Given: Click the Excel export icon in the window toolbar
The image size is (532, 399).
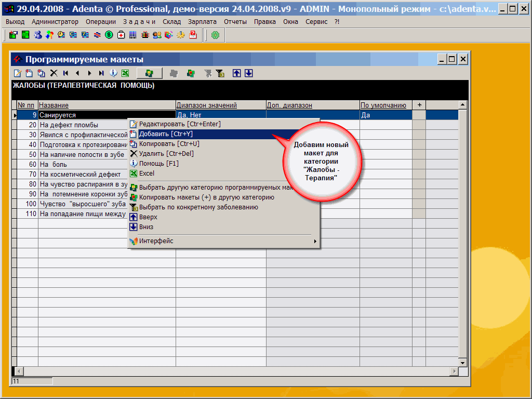Looking at the screenshot, I should pyautogui.click(x=125, y=73).
